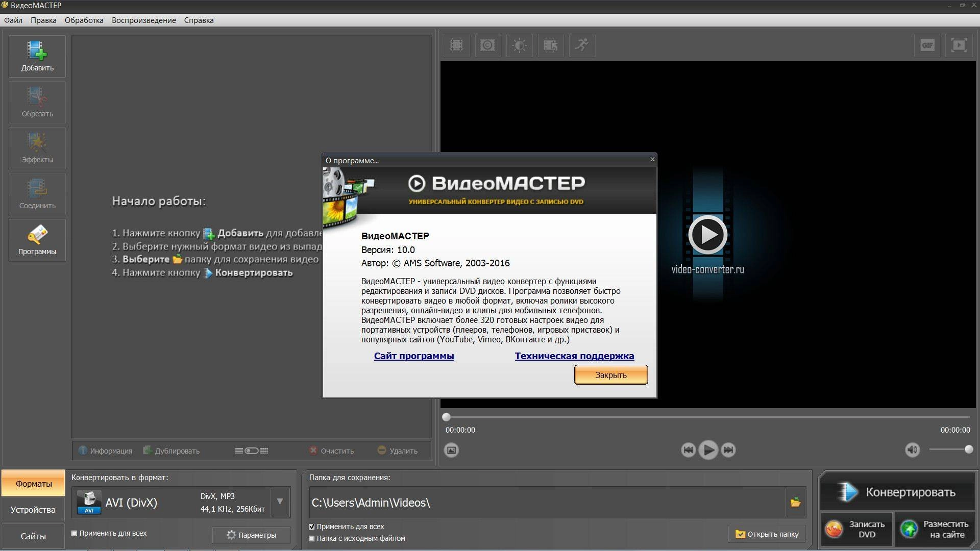Screen dimensions: 980x551
Task: Click the screenshot icon below the preview
Action: (x=451, y=450)
